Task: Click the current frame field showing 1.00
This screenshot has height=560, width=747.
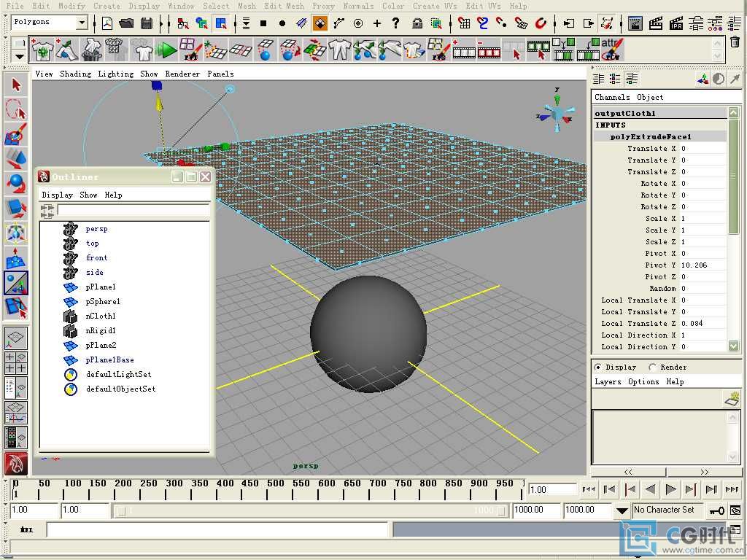Action: click(553, 489)
